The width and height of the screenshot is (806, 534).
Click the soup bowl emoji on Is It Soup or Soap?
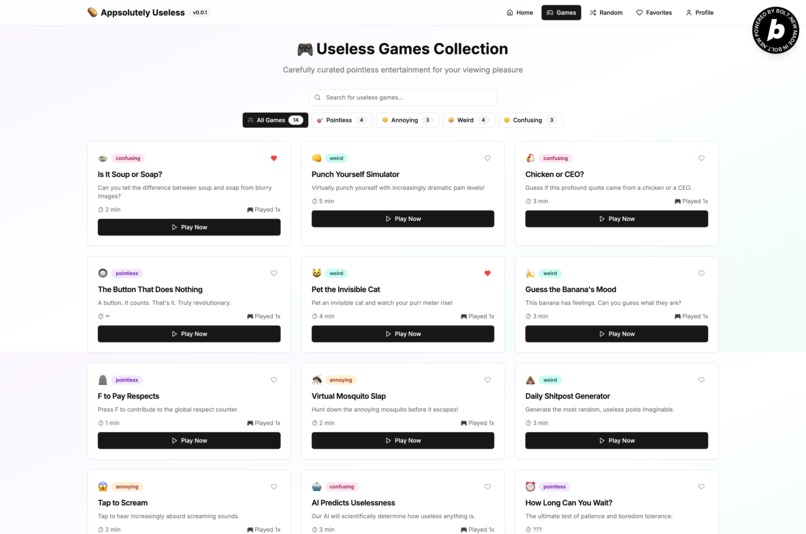click(103, 158)
